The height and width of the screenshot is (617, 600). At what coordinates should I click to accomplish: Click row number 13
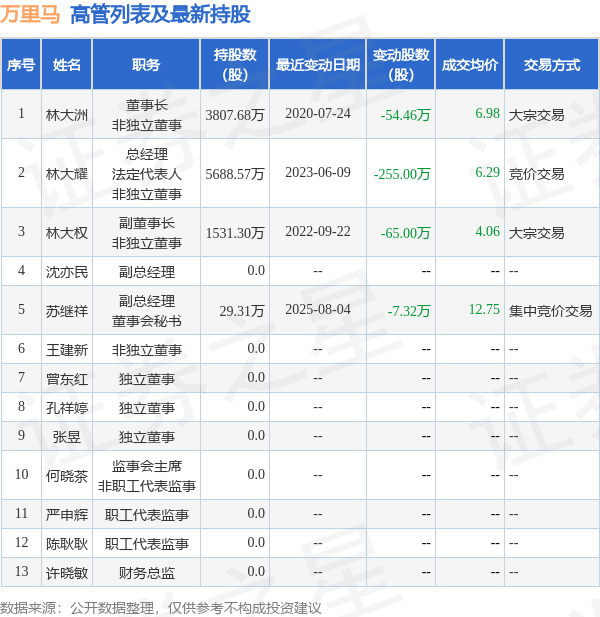(x=21, y=571)
